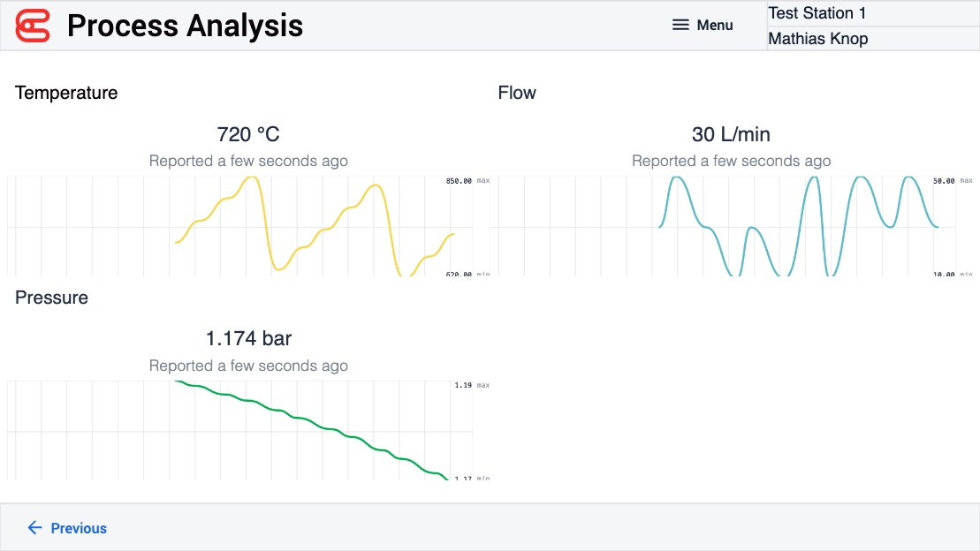Select the Mathias Knop field
980x551 pixels.
872,39
